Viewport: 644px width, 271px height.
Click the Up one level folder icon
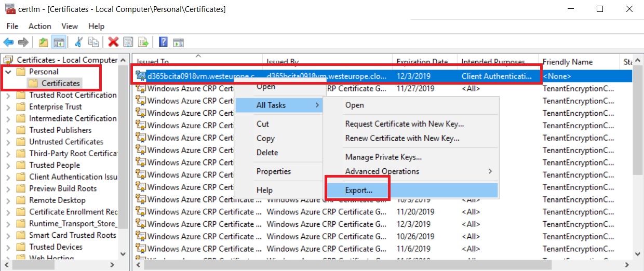44,42
